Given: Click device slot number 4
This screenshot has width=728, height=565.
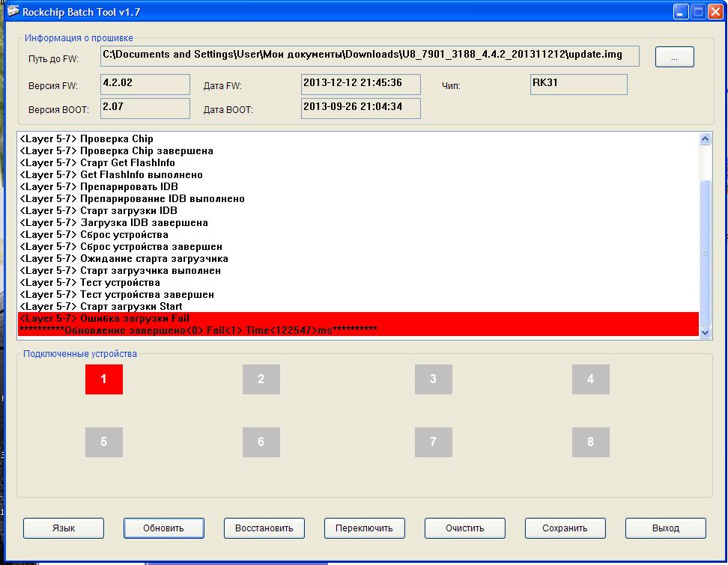Looking at the screenshot, I should pos(590,379).
